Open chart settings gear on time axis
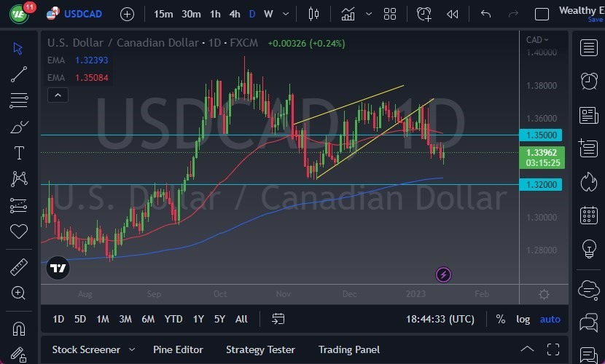This screenshot has height=364, width=605. pos(544,295)
